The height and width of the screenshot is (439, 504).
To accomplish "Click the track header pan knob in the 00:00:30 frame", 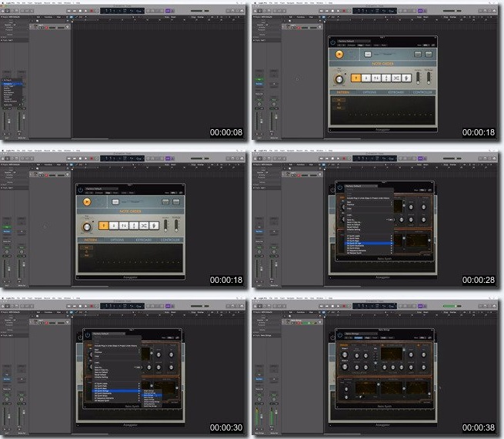I will pyautogui.click(x=67, y=322).
